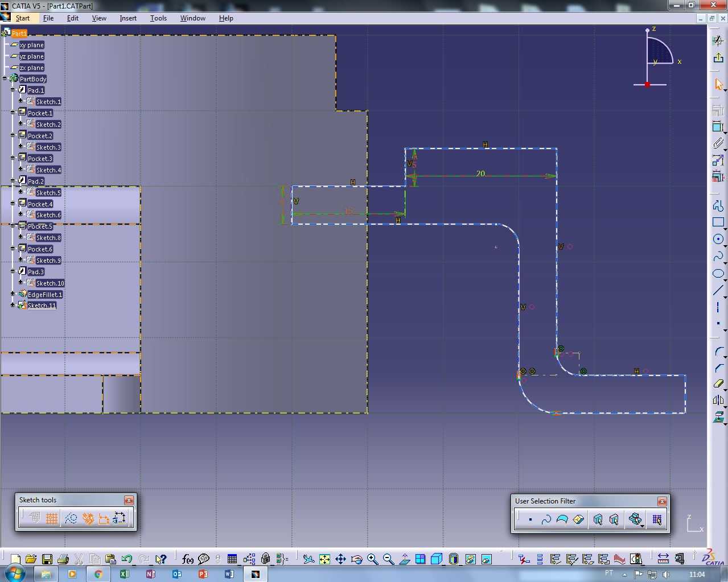Select the Ellipse tool
728x582 pixels.
click(x=718, y=274)
